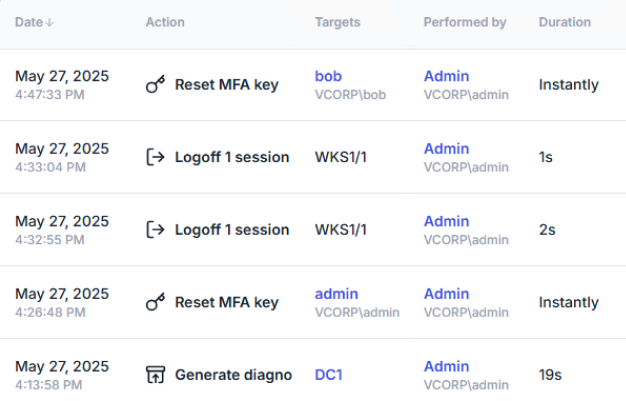Click the key icon in the 4:26:48 PM row
This screenshot has height=401, width=626.
point(155,302)
